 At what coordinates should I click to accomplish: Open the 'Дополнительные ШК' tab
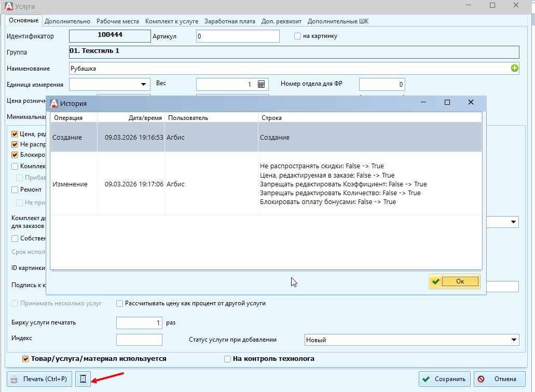[x=338, y=21]
